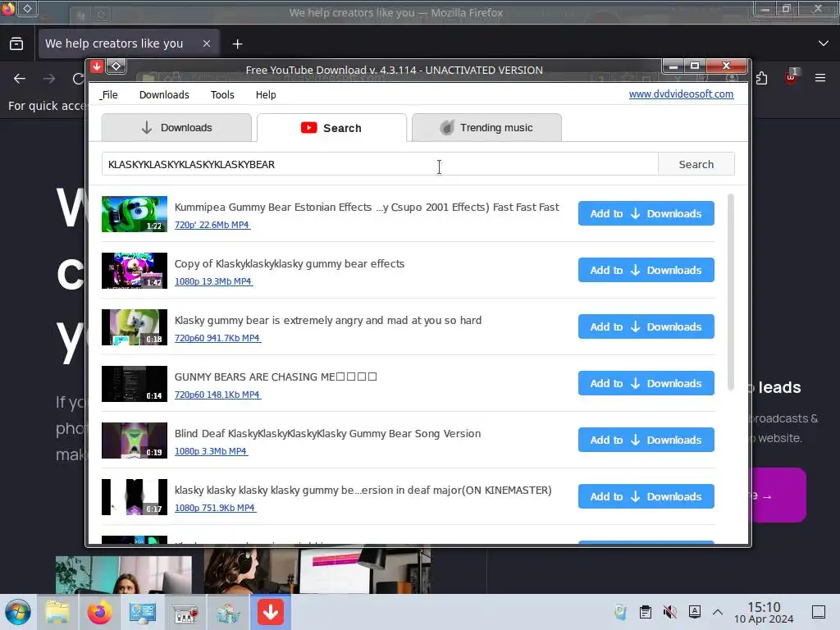
Task: Open keyboard layout tray icon
Action: pos(695,612)
